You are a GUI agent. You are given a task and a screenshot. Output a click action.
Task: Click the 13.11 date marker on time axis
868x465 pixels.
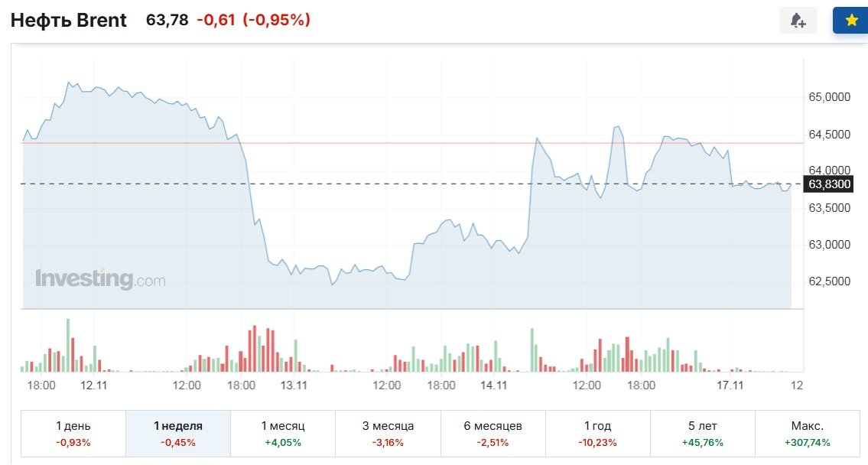pos(293,385)
